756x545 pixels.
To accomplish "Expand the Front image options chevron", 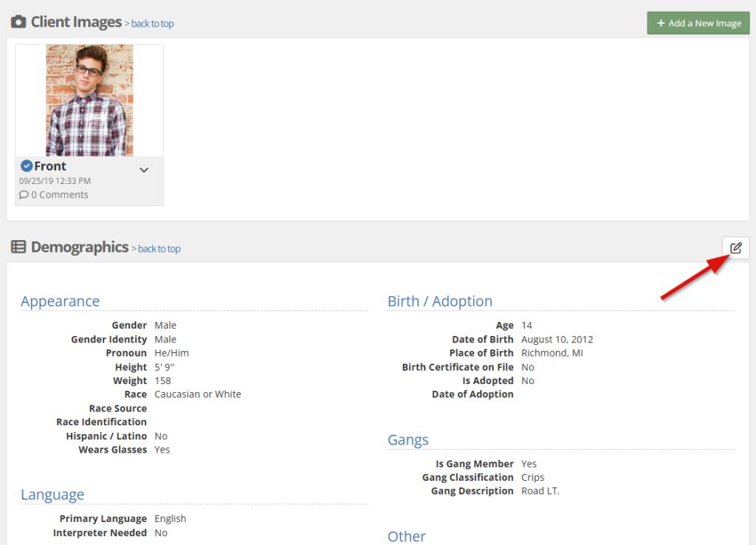I will 144,170.
